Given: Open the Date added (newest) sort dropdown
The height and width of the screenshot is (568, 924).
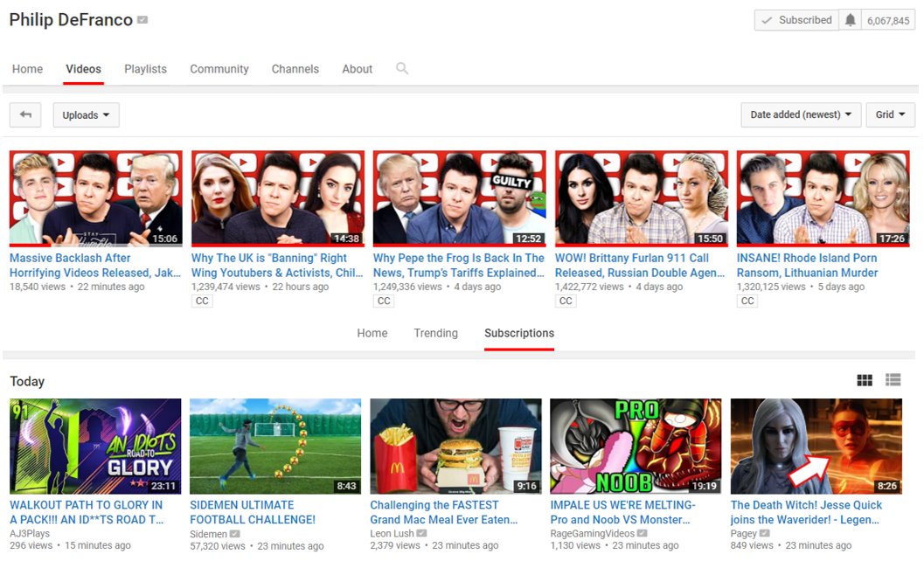Looking at the screenshot, I should coord(801,114).
